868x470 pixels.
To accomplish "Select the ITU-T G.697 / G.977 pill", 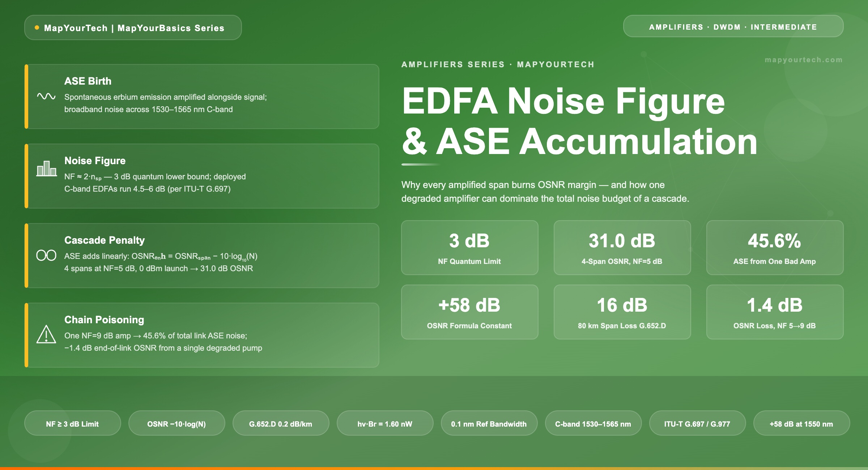I will (697, 423).
